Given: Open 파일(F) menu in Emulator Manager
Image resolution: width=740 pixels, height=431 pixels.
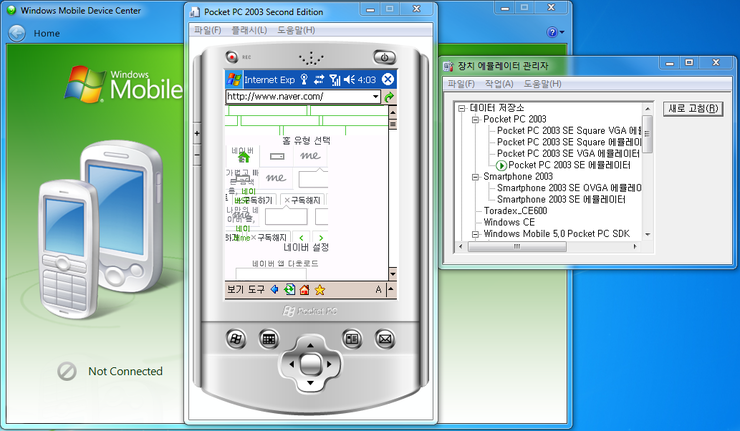Looking at the screenshot, I should (461, 84).
